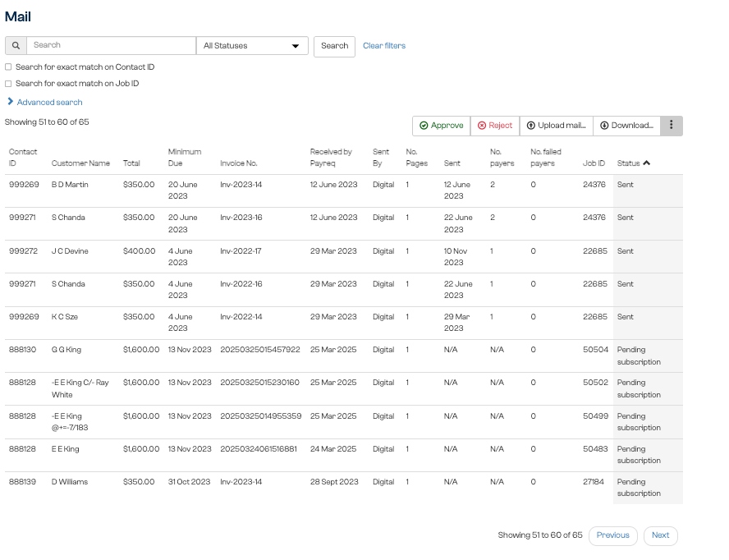Select customer name G G King
The width and height of the screenshot is (729, 560).
coord(66,350)
